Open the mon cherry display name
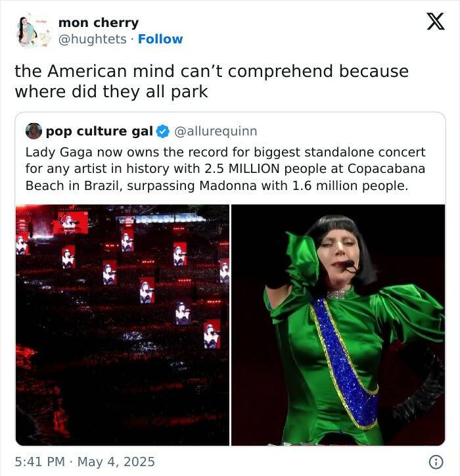The width and height of the screenshot is (460, 476). [98, 23]
